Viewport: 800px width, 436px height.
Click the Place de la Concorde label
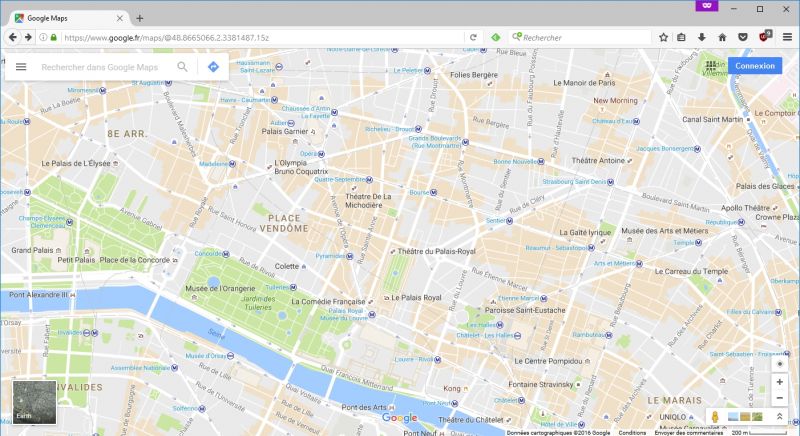click(x=135, y=260)
